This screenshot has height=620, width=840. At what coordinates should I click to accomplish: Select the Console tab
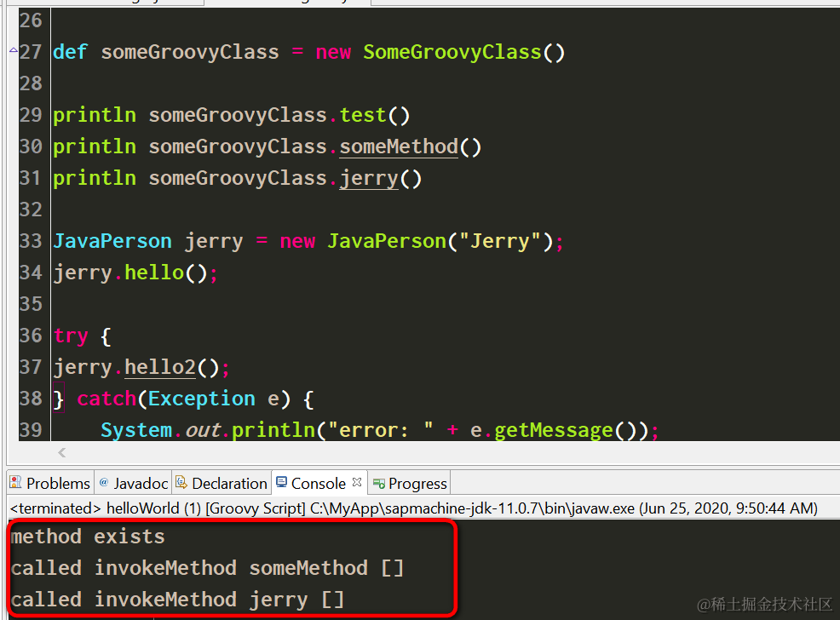click(319, 483)
